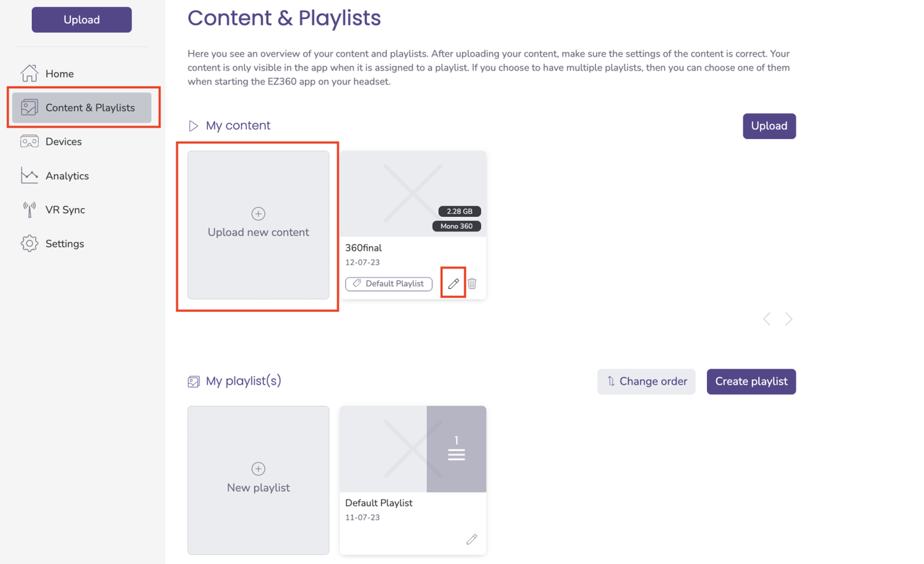Click the plus icon in Upload new content
Image resolution: width=924 pixels, height=564 pixels.
coord(258,214)
